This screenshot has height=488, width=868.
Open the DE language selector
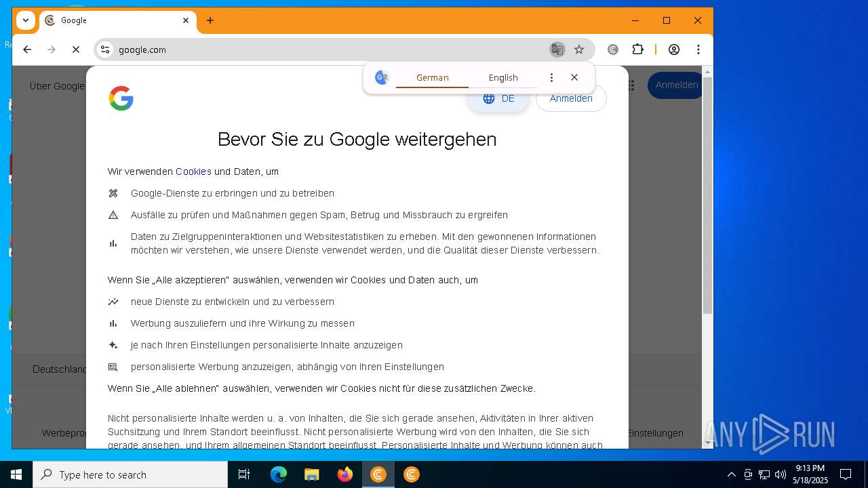tap(498, 99)
